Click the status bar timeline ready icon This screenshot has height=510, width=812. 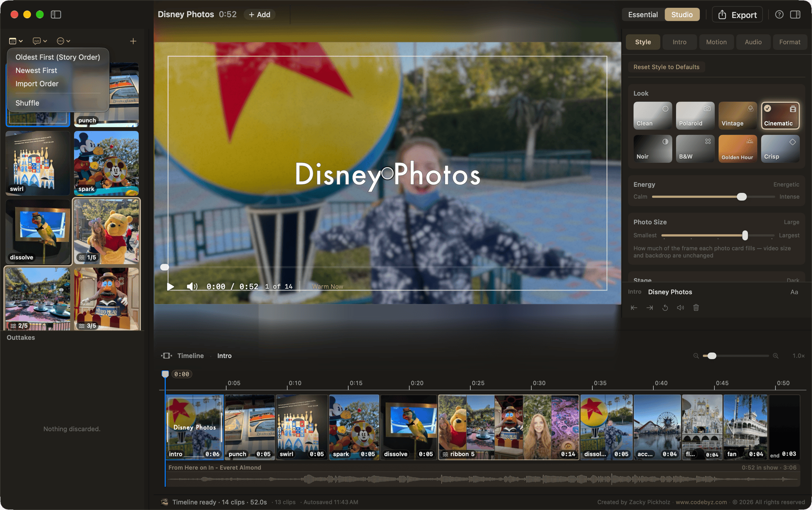(164, 502)
